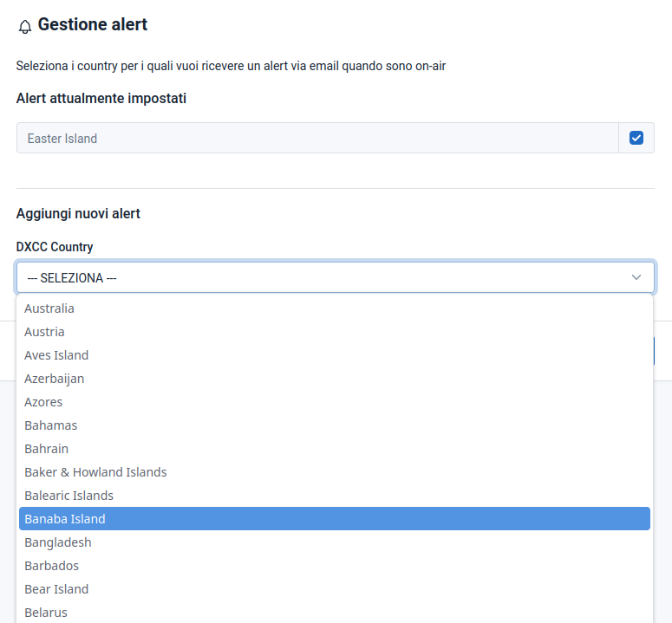This screenshot has height=623, width=672.
Task: Choose Balearic Islands from the list
Action: click(69, 496)
